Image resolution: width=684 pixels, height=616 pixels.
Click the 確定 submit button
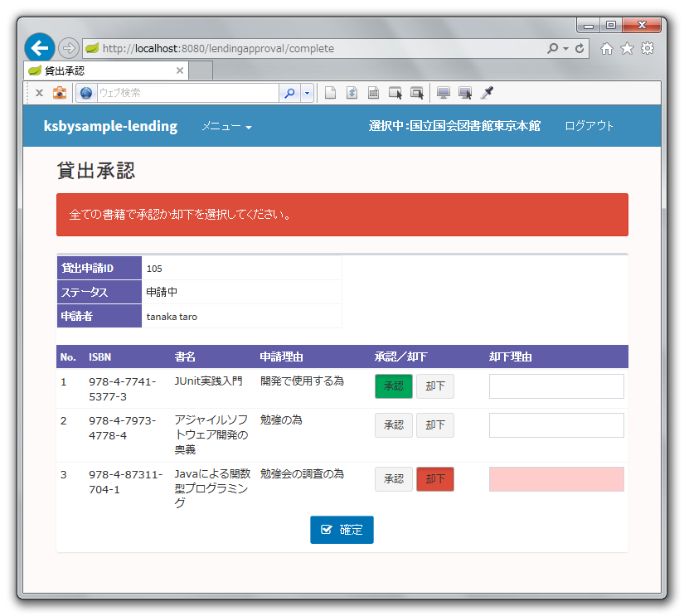pyautogui.click(x=342, y=530)
